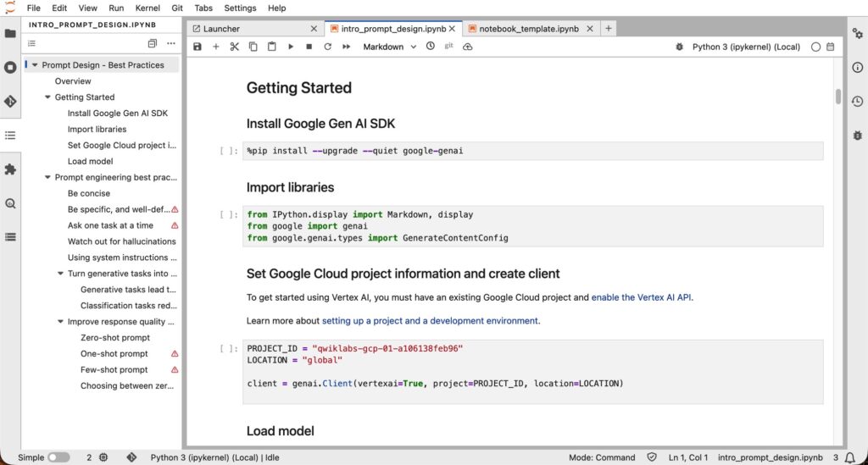The image size is (868, 465).
Task: Open the Settings menu
Action: click(240, 8)
